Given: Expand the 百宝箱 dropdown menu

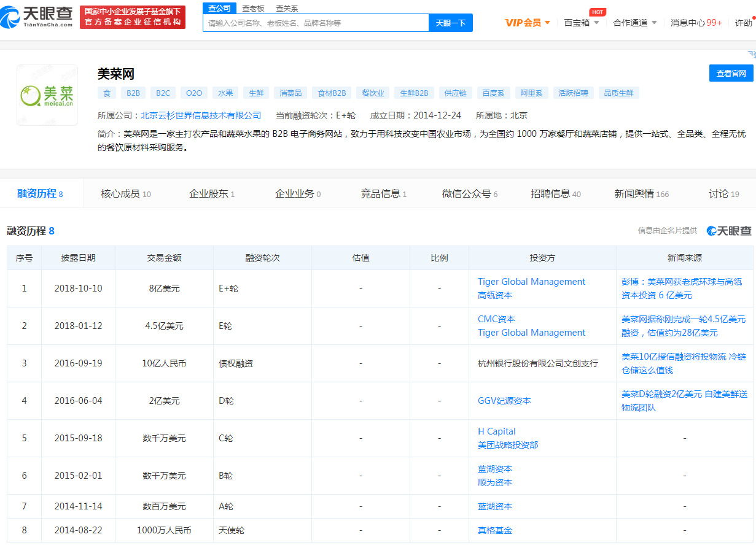Looking at the screenshot, I should tap(582, 23).
